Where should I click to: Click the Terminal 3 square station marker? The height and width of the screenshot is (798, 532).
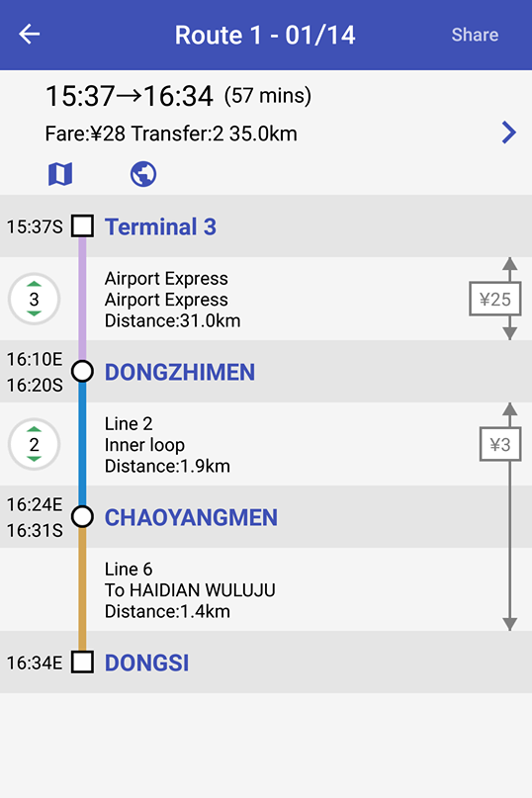point(82,226)
